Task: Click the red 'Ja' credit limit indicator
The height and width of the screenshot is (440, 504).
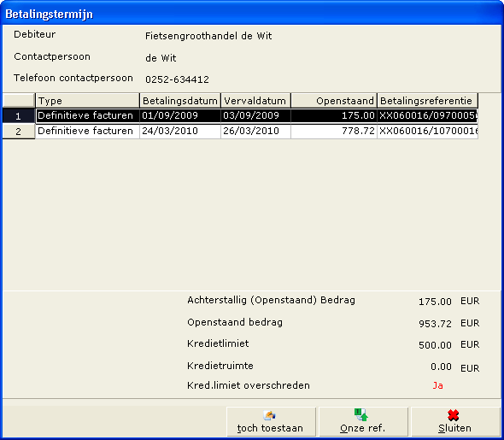Action: (437, 385)
